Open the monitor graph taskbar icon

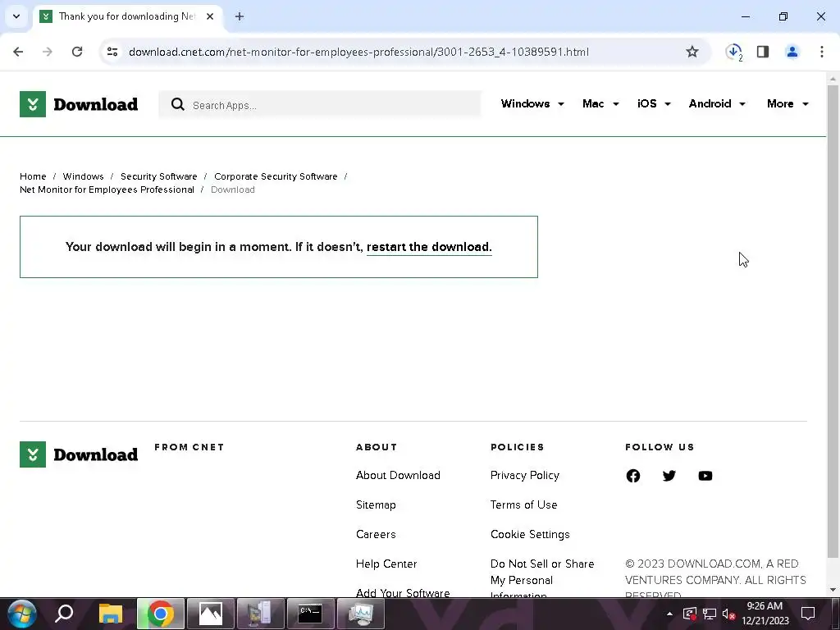click(361, 614)
